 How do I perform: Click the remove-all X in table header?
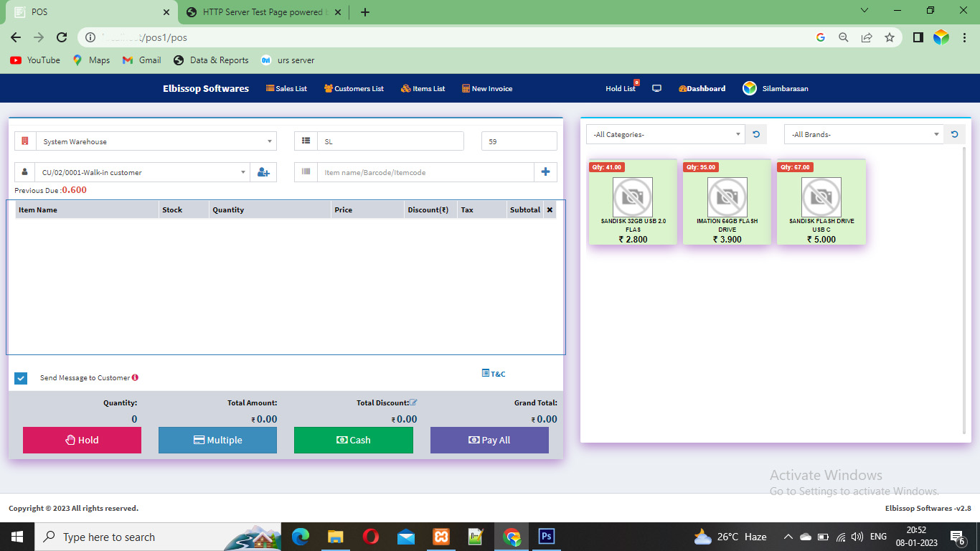(x=550, y=209)
